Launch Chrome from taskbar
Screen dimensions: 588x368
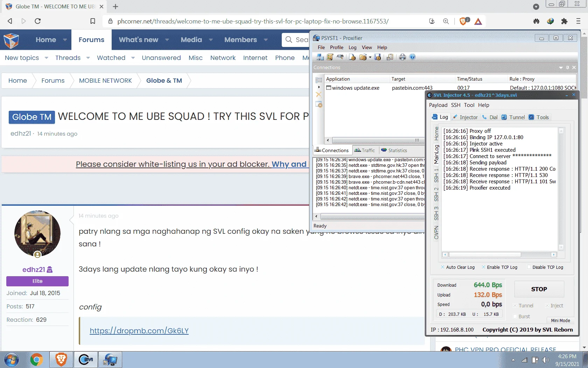coord(36,360)
